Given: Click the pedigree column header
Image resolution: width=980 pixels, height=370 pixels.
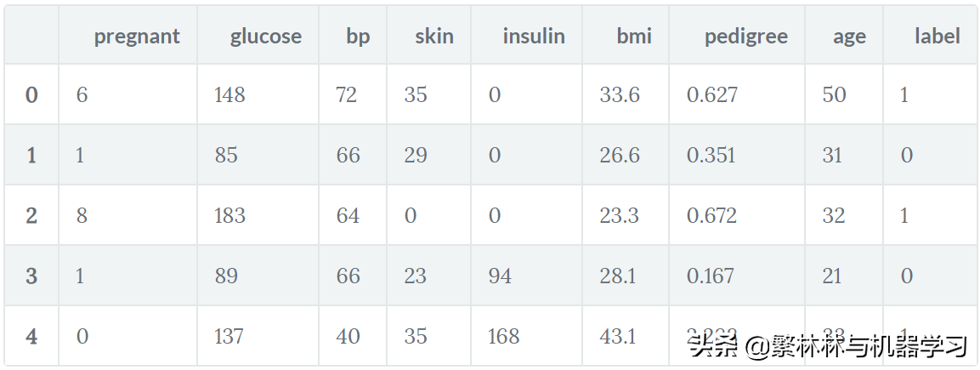Looking at the screenshot, I should click(746, 37).
